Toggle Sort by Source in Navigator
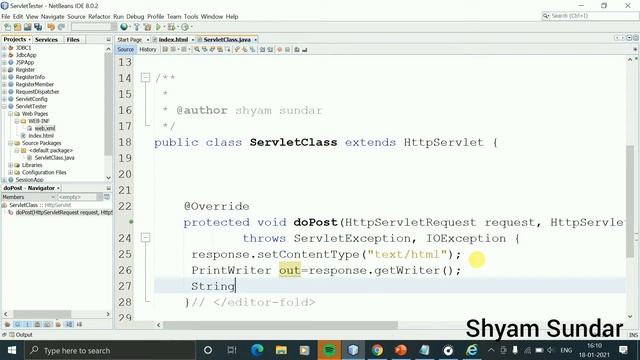The height and width of the screenshot is (360, 640). coord(79,324)
